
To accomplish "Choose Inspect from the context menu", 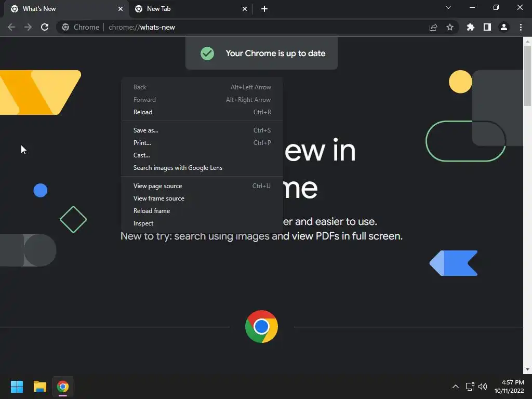I will click(202, 223).
